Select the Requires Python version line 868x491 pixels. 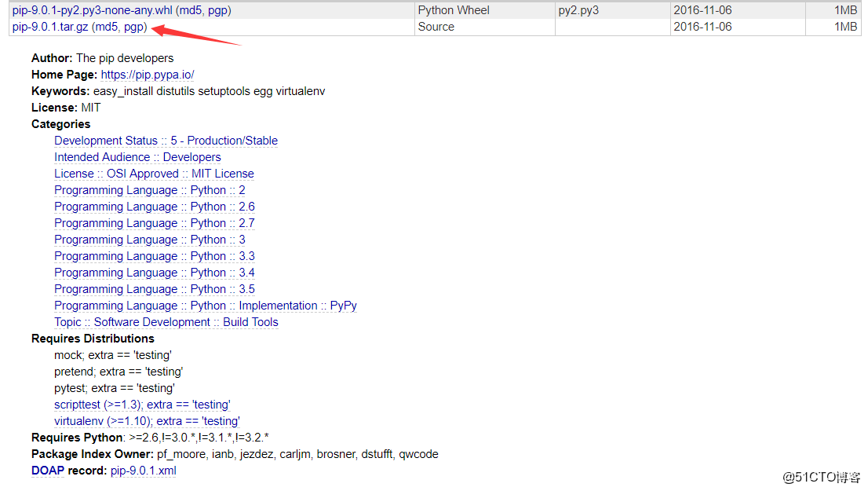(x=150, y=438)
